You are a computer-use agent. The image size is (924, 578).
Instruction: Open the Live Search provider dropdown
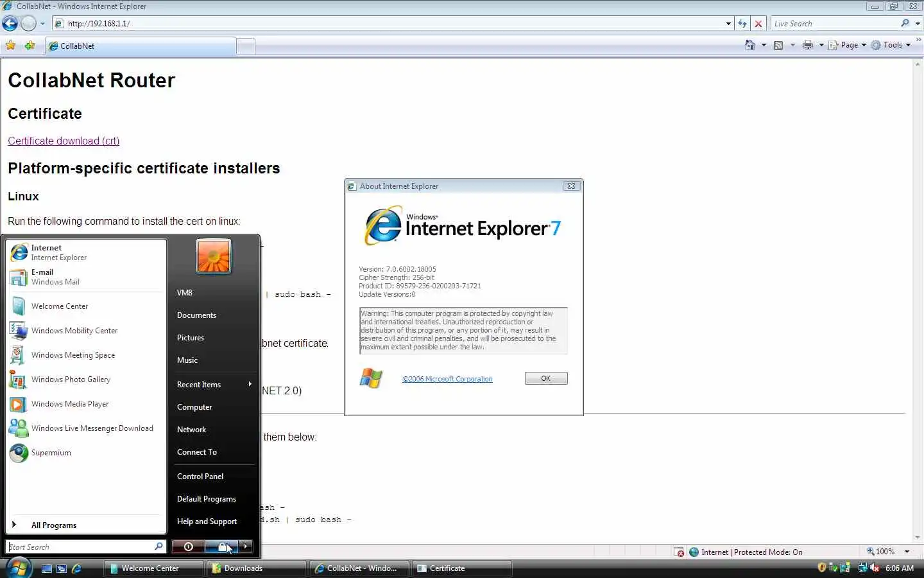click(x=918, y=23)
